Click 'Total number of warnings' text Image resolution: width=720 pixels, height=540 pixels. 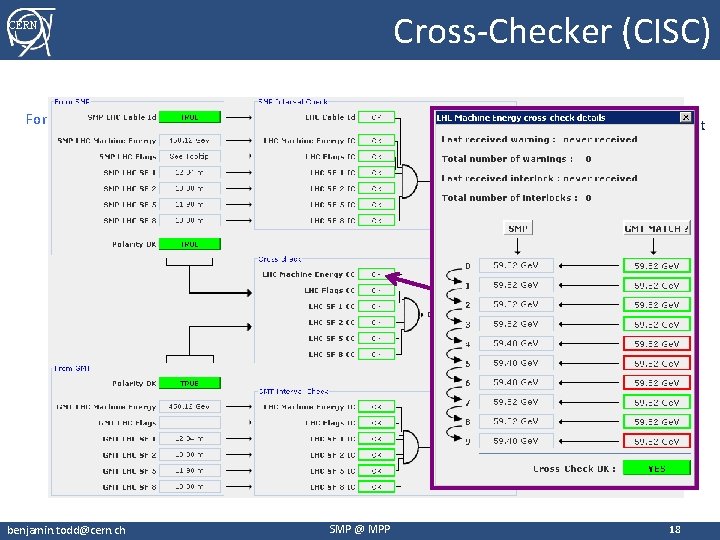(507, 159)
